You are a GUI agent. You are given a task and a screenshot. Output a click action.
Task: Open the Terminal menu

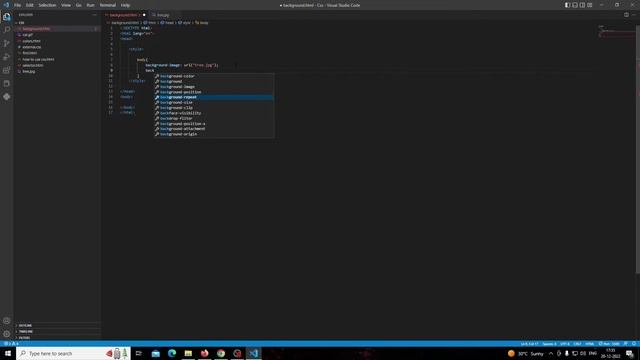click(108, 5)
